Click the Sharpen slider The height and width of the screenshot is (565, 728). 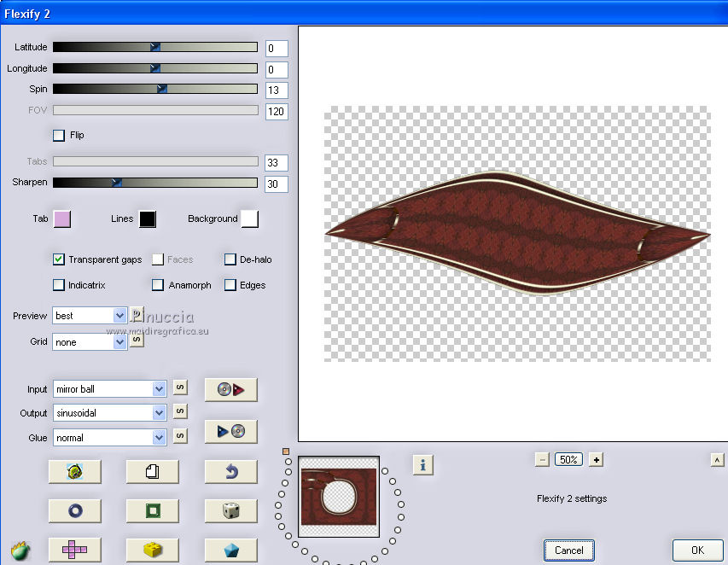155,183
